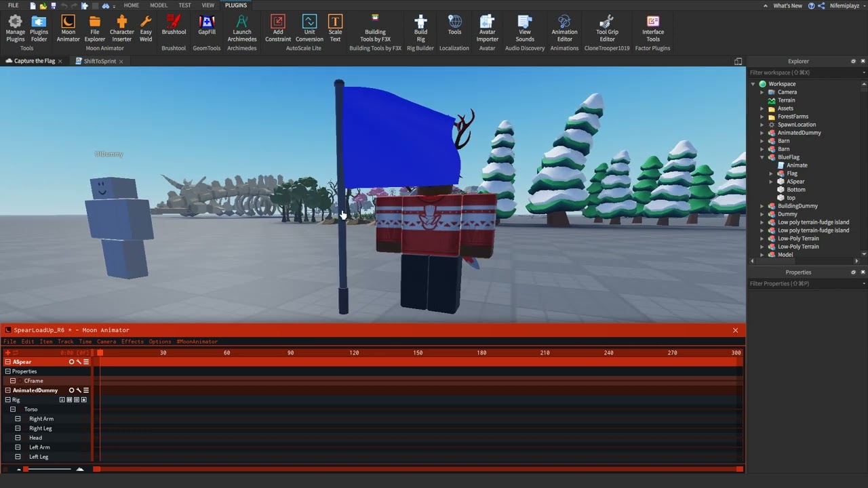Toggle the loop icon beside the plus icon
Image resolution: width=868 pixels, height=488 pixels.
point(16,352)
